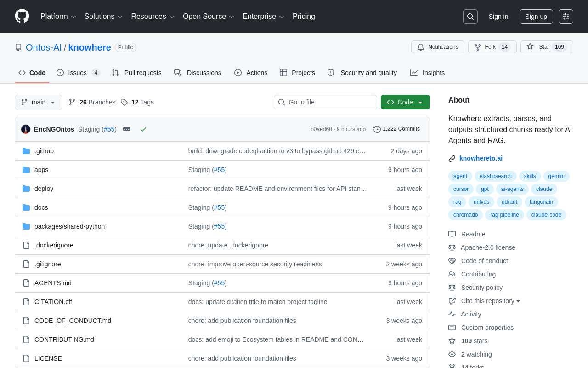
Task: Open the Actions tab
Action: pos(251,73)
